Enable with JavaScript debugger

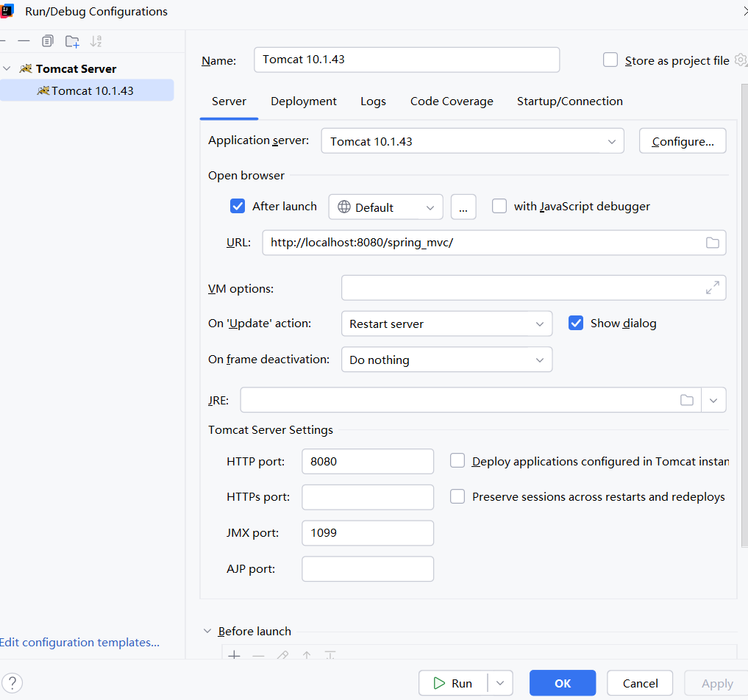point(499,206)
